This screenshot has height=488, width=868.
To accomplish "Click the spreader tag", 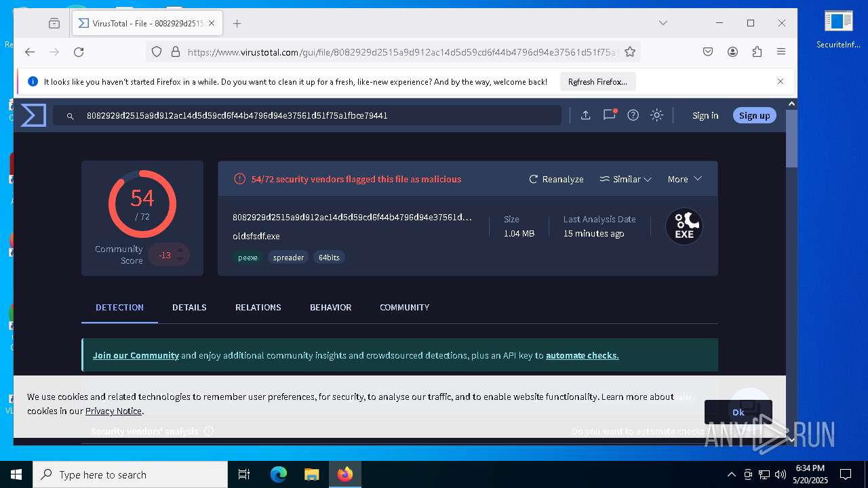I will 288,258.
